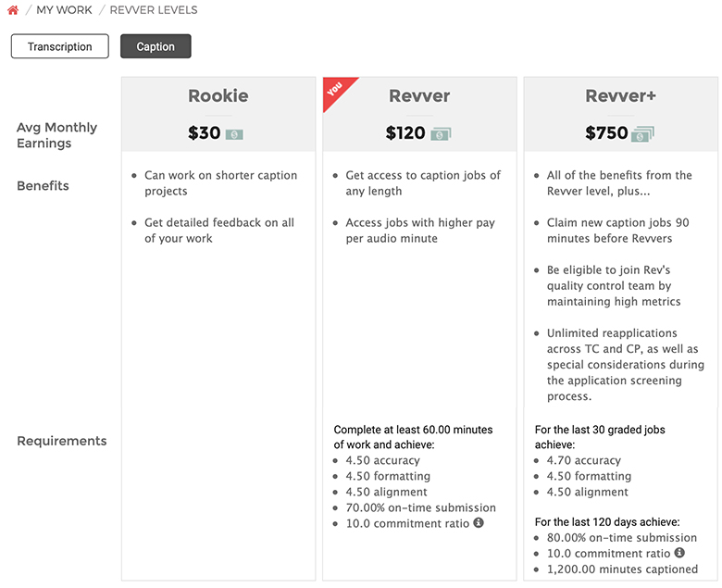Click the $750 average earnings amount
Screen dimensions: 722x588
pyautogui.click(x=606, y=133)
